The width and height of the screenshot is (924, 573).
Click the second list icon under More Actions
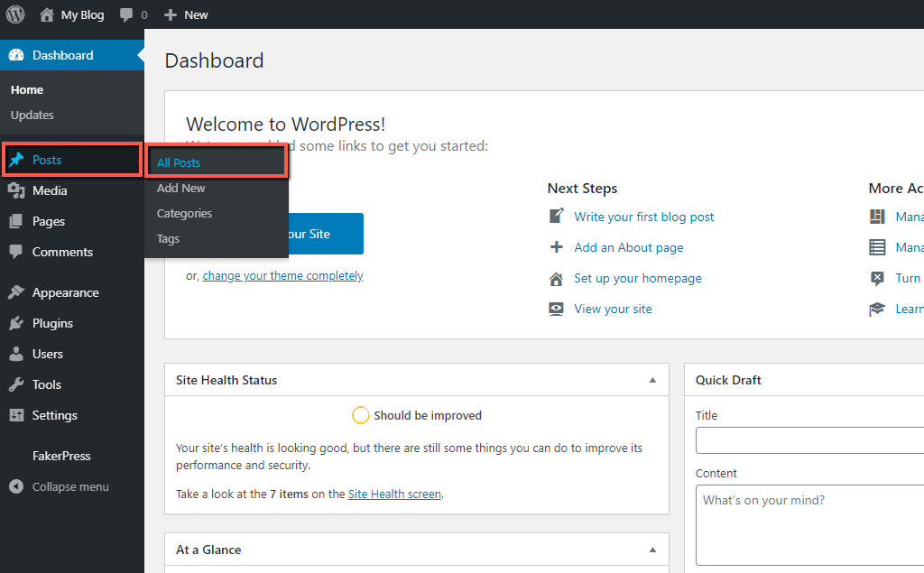[877, 247]
